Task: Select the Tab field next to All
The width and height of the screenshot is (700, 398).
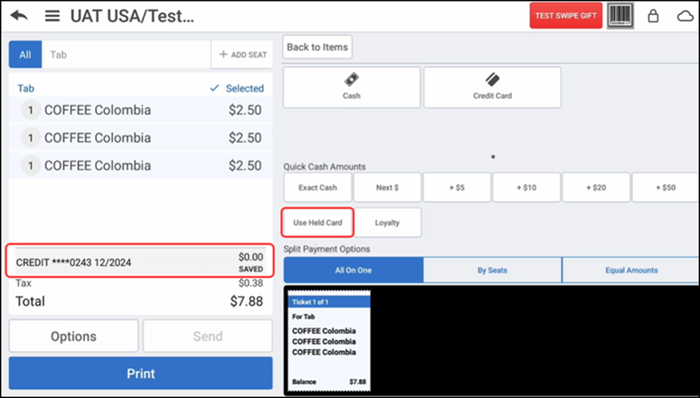Action: pos(126,54)
